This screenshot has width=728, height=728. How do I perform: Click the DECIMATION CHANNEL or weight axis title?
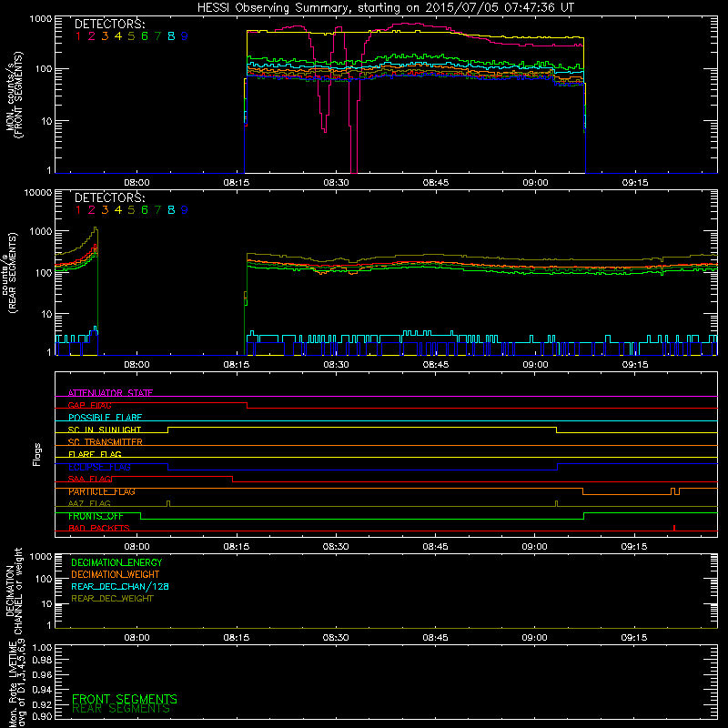click(14, 591)
